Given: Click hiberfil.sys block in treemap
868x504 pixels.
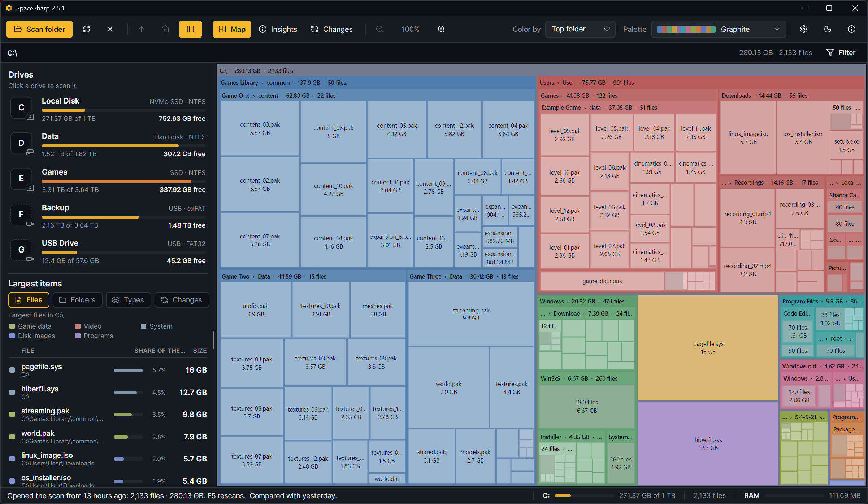Looking at the screenshot, I should tap(708, 444).
